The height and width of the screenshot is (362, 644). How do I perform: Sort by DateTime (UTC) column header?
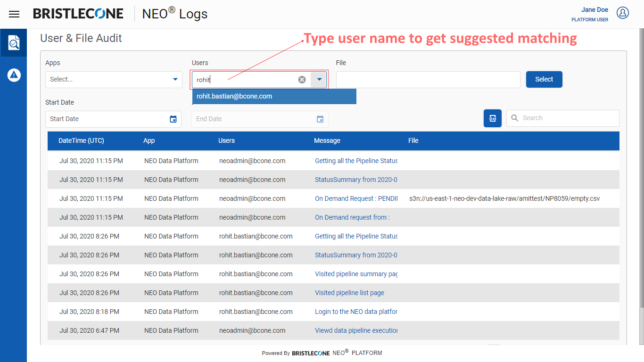[81, 141]
